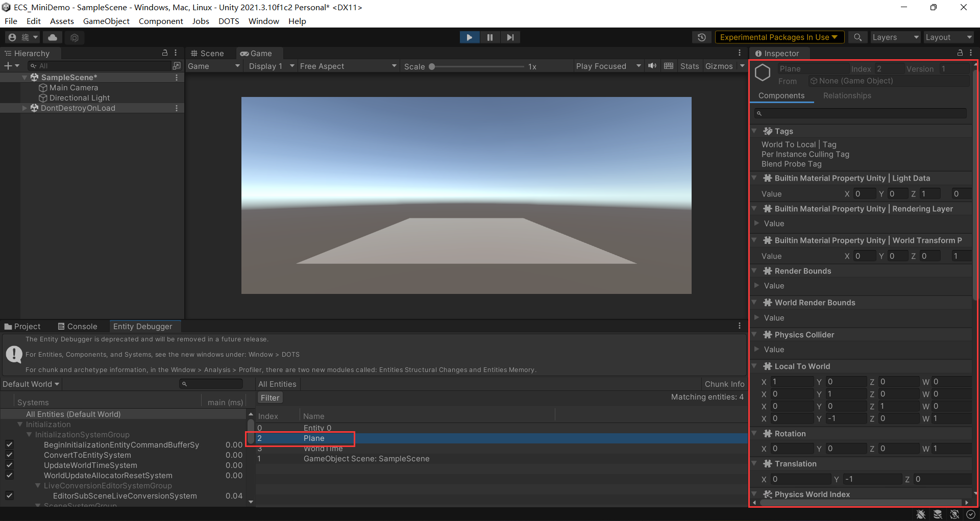Toggle the Gizmos button in Game view
Viewport: 980px width, 521px height.
tap(719, 66)
